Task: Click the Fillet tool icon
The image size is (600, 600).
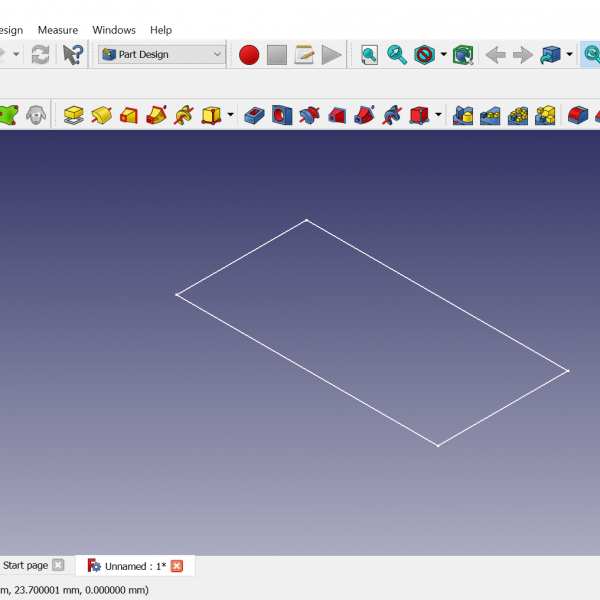Action: click(x=577, y=115)
